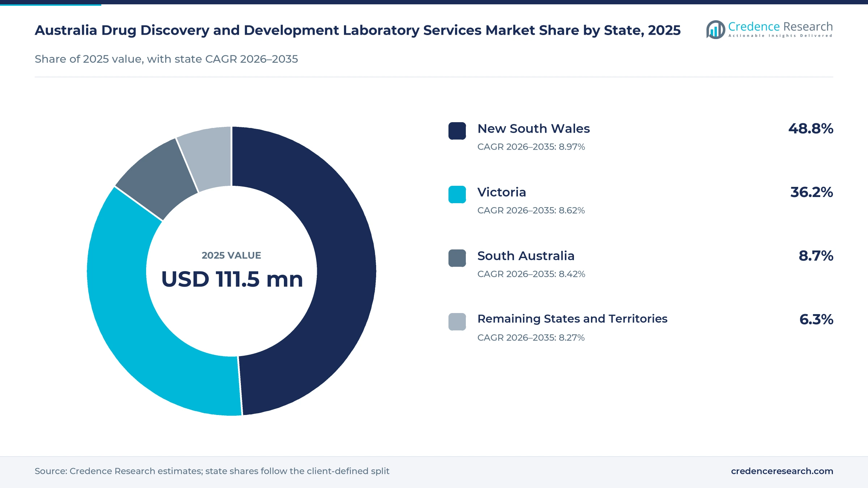Image resolution: width=868 pixels, height=488 pixels.
Task: Click the "USD 111.5 mn" center value
Action: [x=232, y=279]
